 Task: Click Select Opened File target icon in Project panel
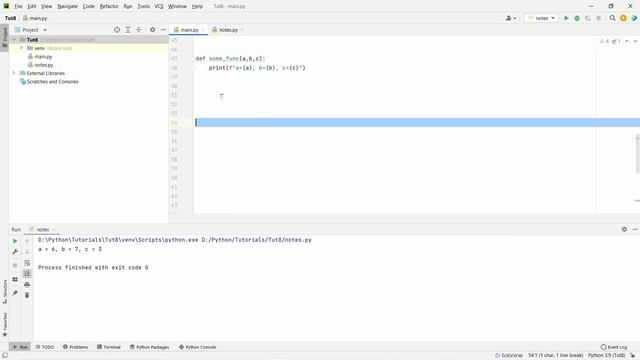pyautogui.click(x=117, y=30)
